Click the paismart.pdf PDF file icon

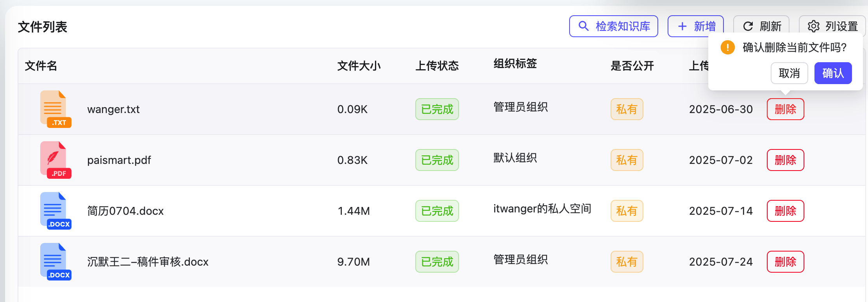pos(55,160)
